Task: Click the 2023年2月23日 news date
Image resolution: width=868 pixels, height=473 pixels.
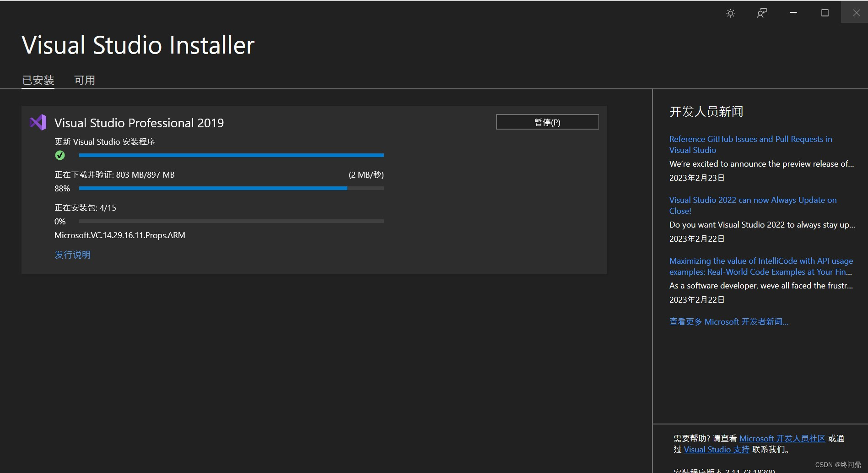Action: tap(697, 178)
